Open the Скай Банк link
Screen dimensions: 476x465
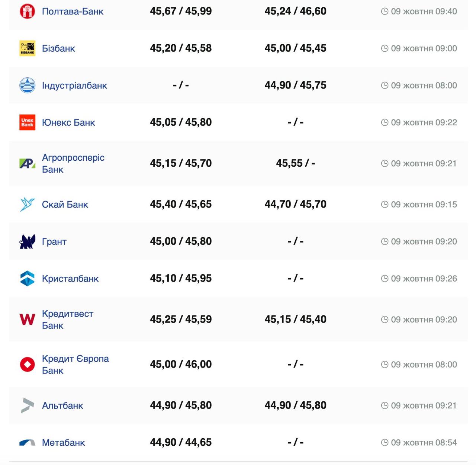[65, 205]
